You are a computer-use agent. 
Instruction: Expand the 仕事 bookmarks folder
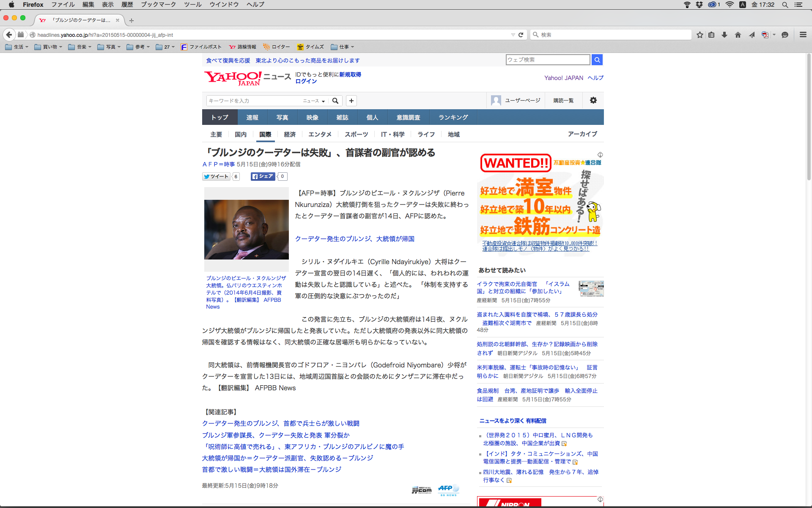point(343,47)
